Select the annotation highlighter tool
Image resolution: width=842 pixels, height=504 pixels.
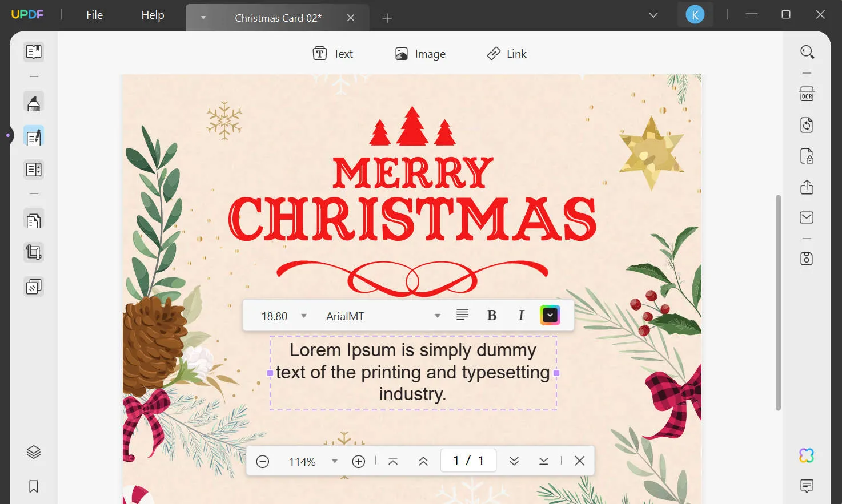click(x=33, y=102)
